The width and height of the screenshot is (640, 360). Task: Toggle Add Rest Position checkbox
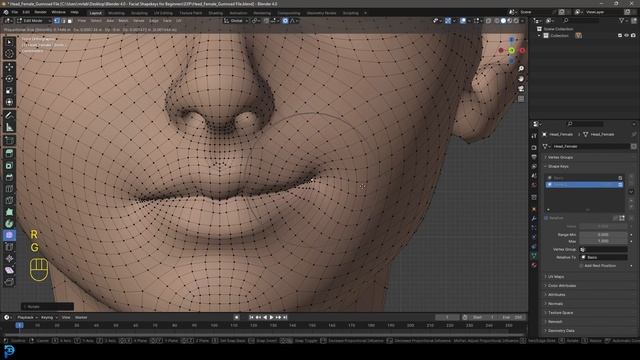[x=581, y=266]
